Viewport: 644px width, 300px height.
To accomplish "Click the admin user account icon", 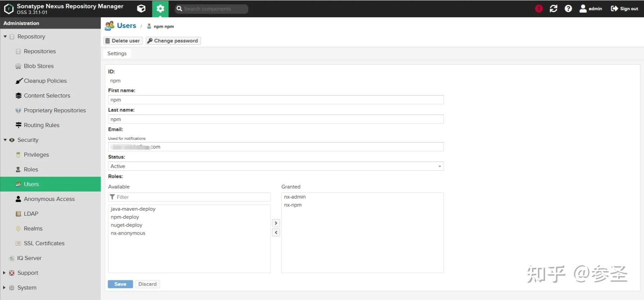I will (591, 9).
